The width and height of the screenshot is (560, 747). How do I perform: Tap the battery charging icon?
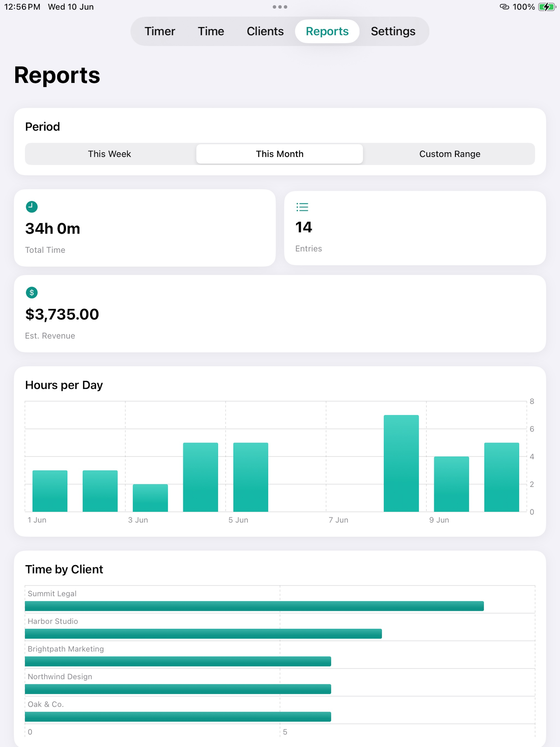[x=547, y=7]
